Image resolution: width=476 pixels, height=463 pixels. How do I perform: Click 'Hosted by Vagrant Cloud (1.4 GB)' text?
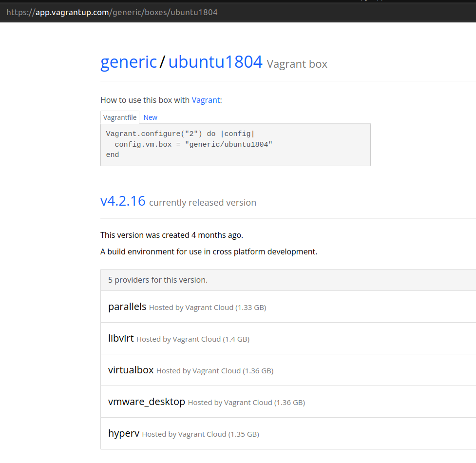point(193,339)
